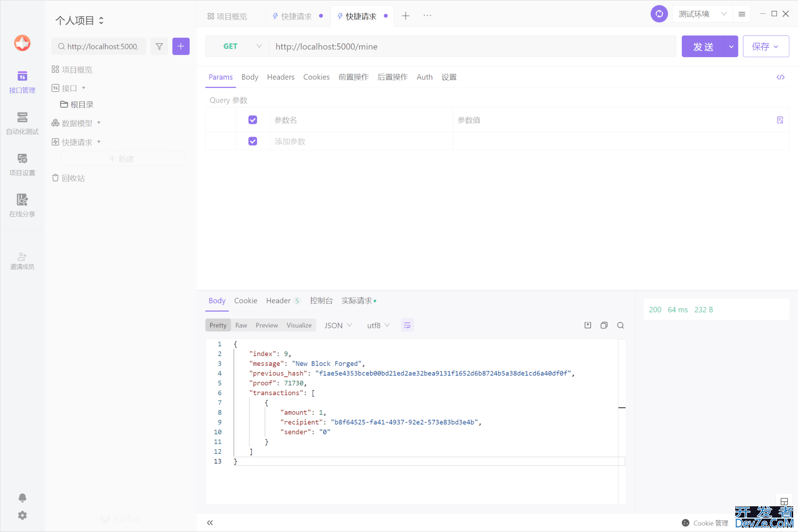Toggle the 参数名 header checkbox
The height and width of the screenshot is (532, 798).
(253, 120)
